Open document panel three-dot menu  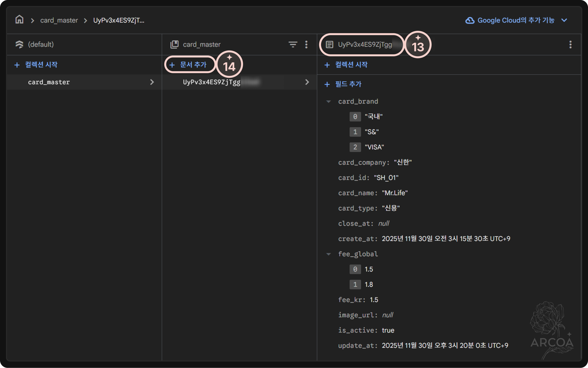[570, 45]
